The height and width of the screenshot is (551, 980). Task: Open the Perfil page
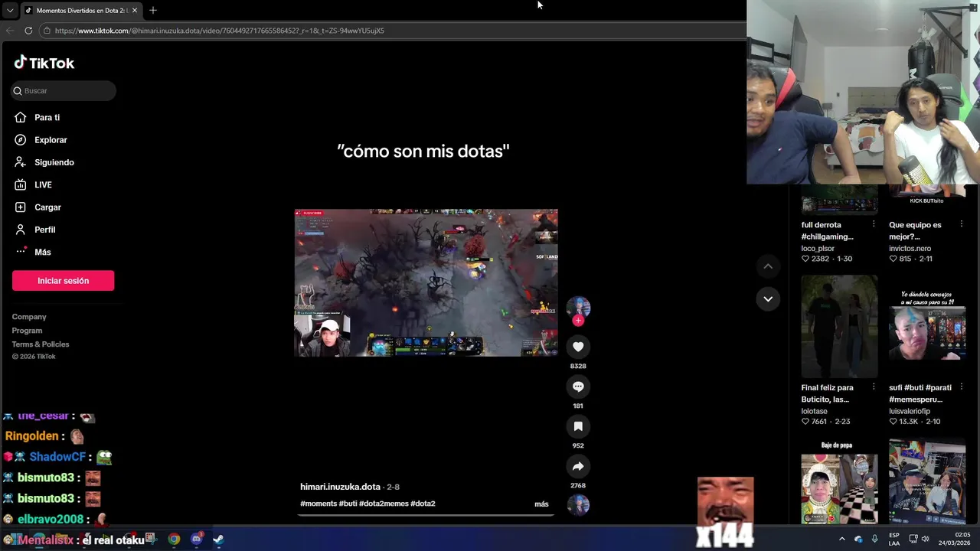click(44, 230)
